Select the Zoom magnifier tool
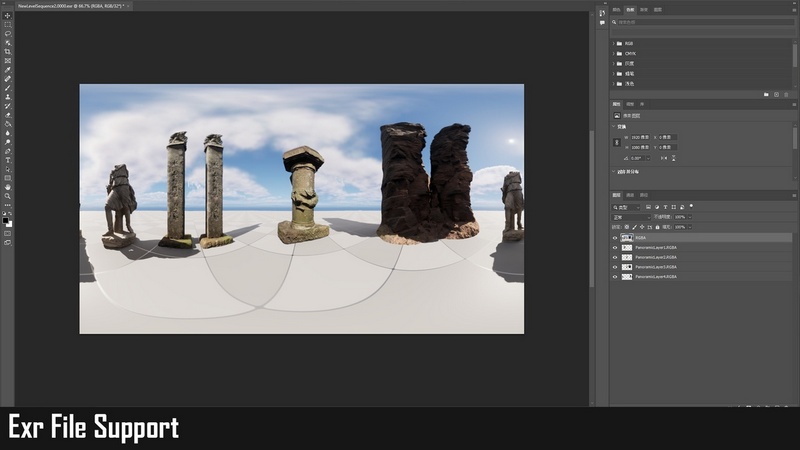Image resolution: width=800 pixels, height=450 pixels. coord(8,196)
